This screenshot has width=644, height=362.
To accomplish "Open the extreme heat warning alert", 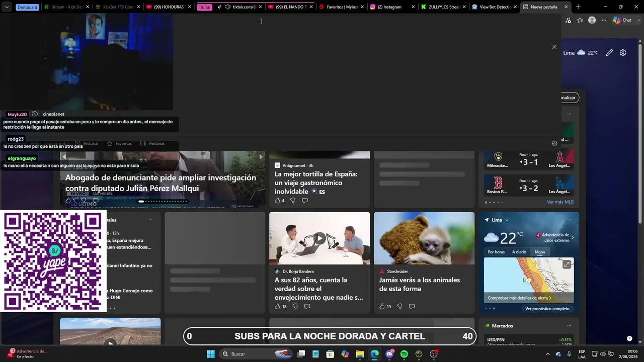I will [x=554, y=237].
